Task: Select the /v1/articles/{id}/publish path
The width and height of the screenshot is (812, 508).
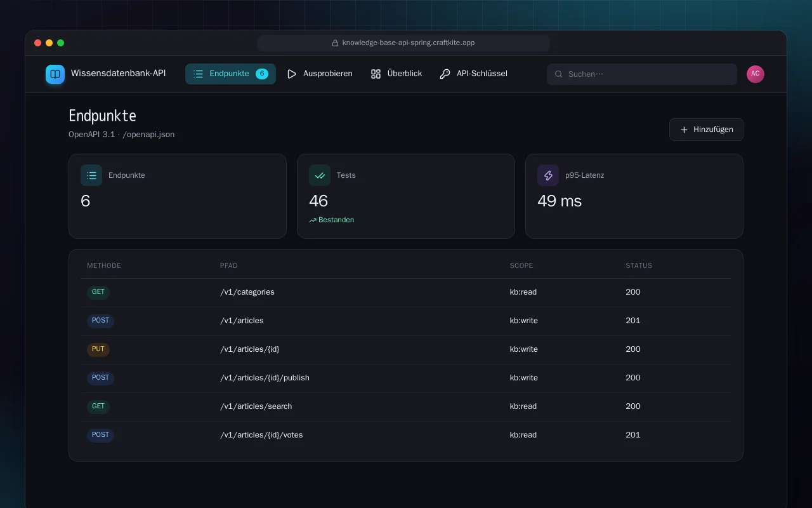Action: click(x=265, y=378)
